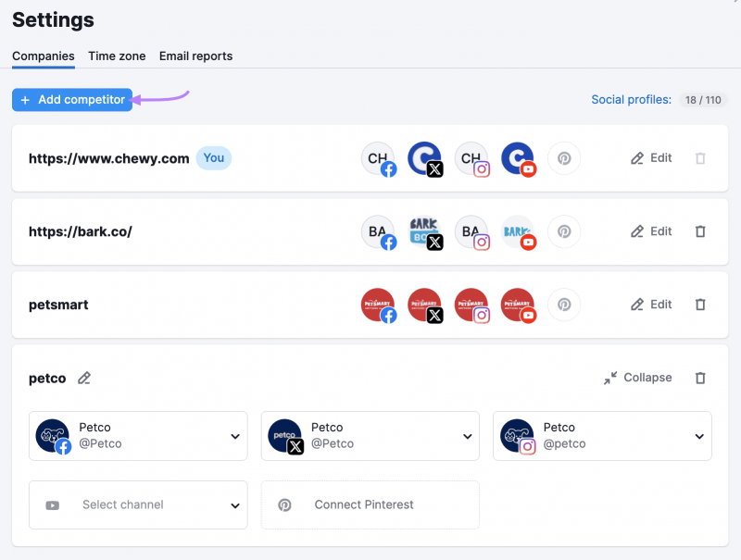Open petsmart Facebook profile icon
The height and width of the screenshot is (560, 741).
(x=378, y=305)
